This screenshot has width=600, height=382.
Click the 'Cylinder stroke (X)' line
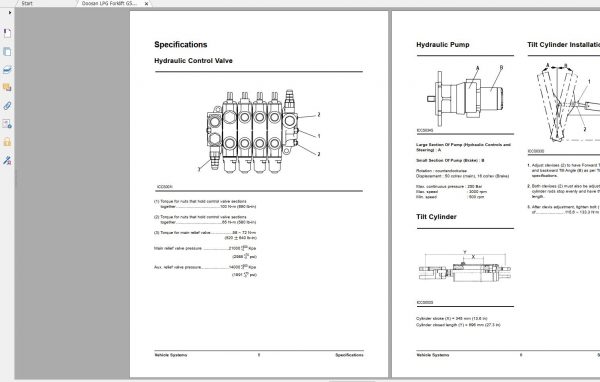452,318
